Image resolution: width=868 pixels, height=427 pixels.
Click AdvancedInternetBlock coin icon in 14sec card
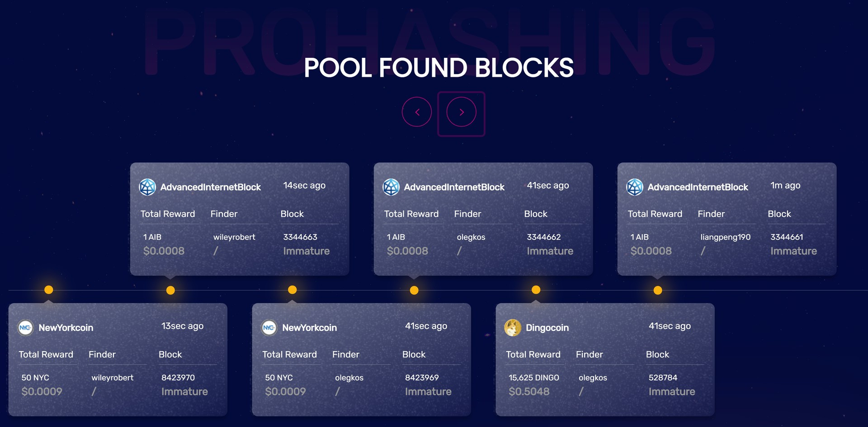147,187
